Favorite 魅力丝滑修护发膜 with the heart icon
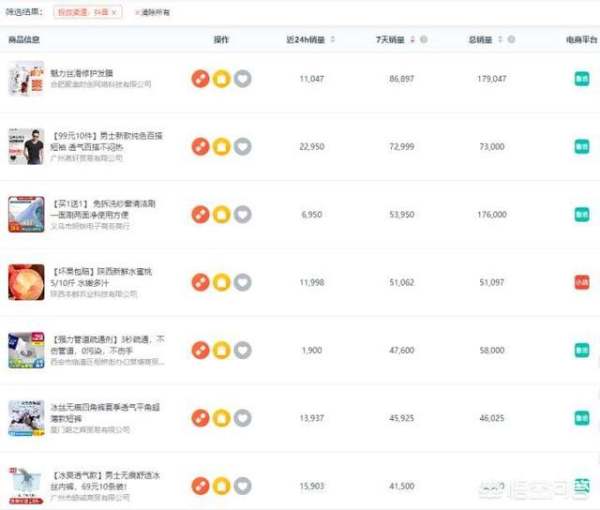 (x=242, y=78)
